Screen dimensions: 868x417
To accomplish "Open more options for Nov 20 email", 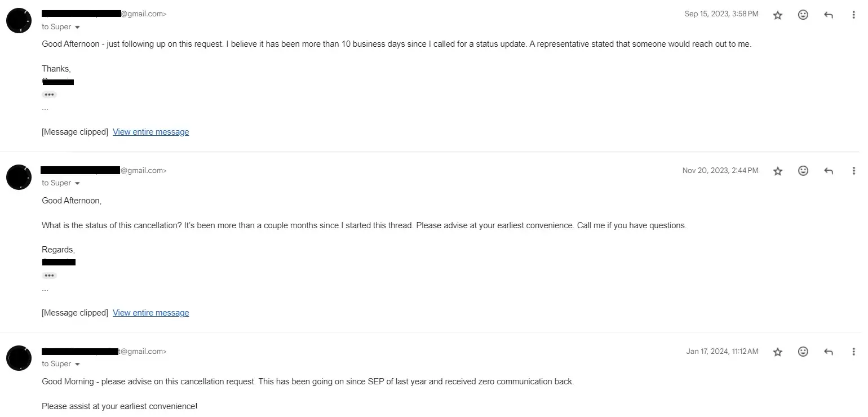I will pyautogui.click(x=854, y=171).
